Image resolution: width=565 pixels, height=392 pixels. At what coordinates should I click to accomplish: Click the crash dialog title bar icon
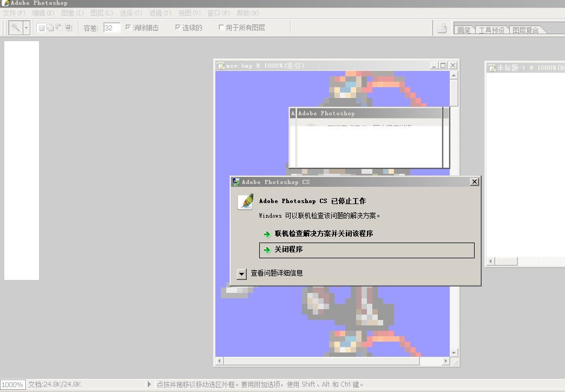coord(236,182)
